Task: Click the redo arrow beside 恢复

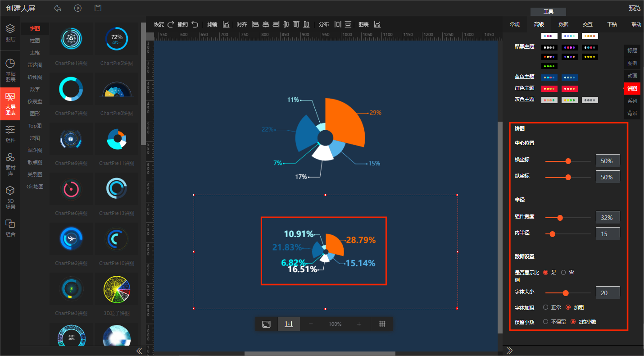Action: coord(171,24)
